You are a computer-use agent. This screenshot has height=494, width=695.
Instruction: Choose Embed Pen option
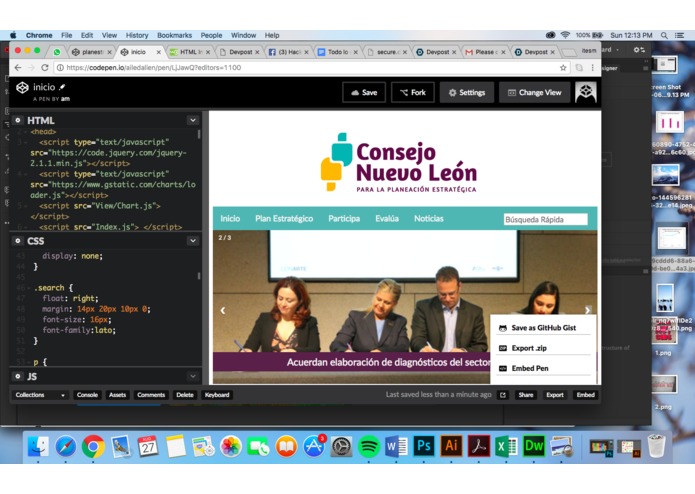point(543,368)
